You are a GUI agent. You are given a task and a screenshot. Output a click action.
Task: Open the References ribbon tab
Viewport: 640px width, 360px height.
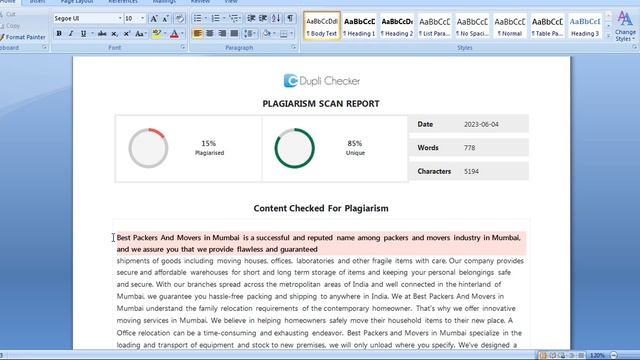(x=122, y=2)
